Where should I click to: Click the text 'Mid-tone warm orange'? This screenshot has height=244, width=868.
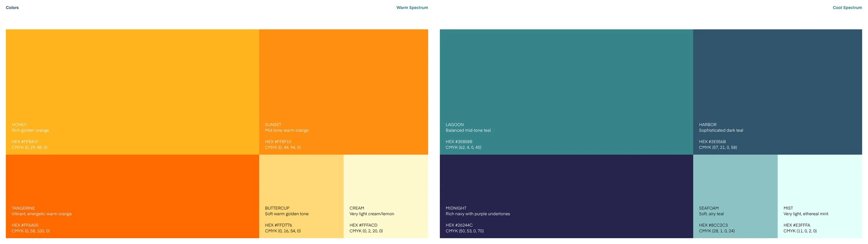click(287, 131)
